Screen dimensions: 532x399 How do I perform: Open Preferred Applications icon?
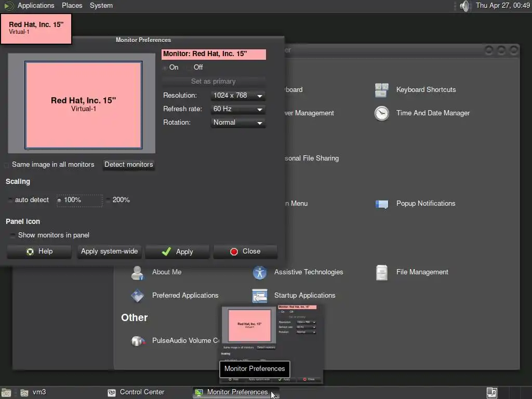(x=137, y=296)
